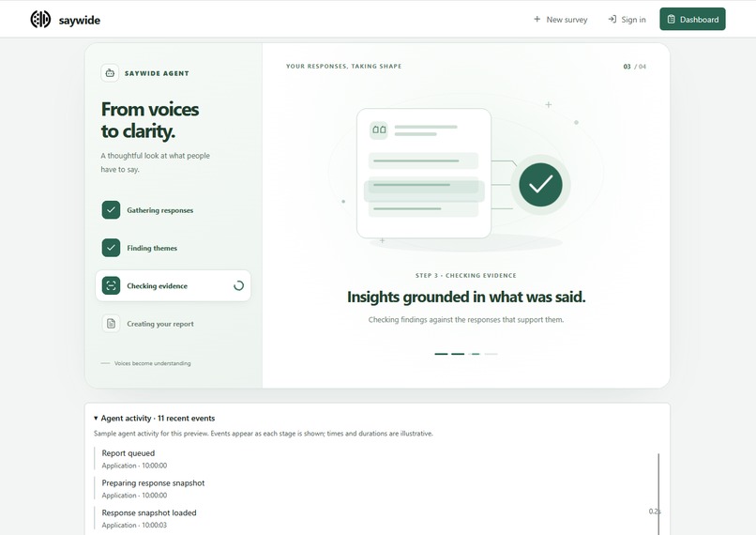Click 'From voices to clarity.' headline
This screenshot has height=535, width=756.
150,120
